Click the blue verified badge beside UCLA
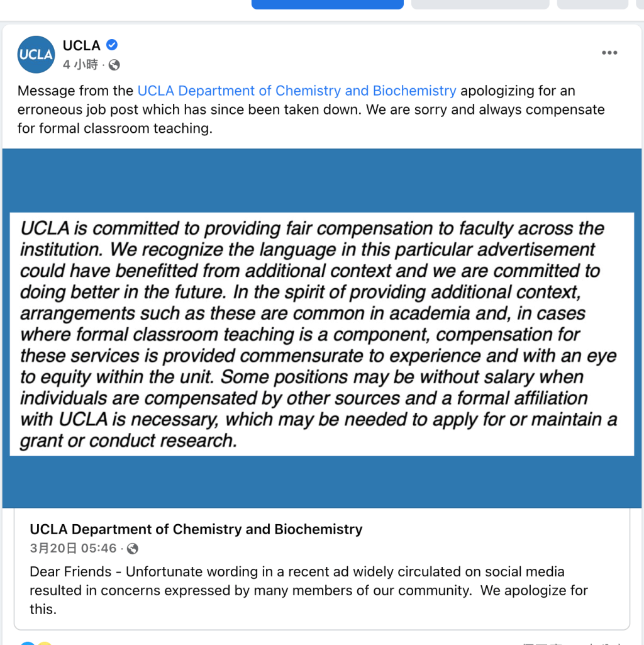The height and width of the screenshot is (645, 644). [x=112, y=45]
